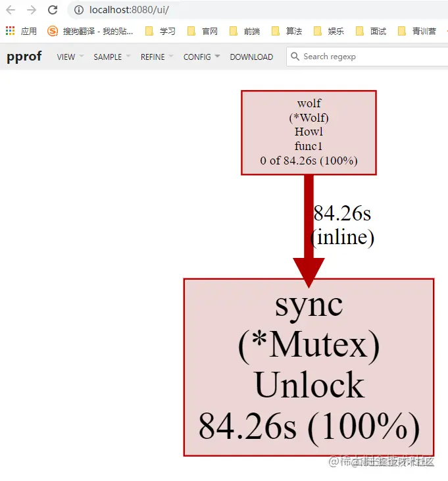The image size is (448, 481).
Task: Expand the CONFIG dropdown menu
Action: pyautogui.click(x=202, y=57)
